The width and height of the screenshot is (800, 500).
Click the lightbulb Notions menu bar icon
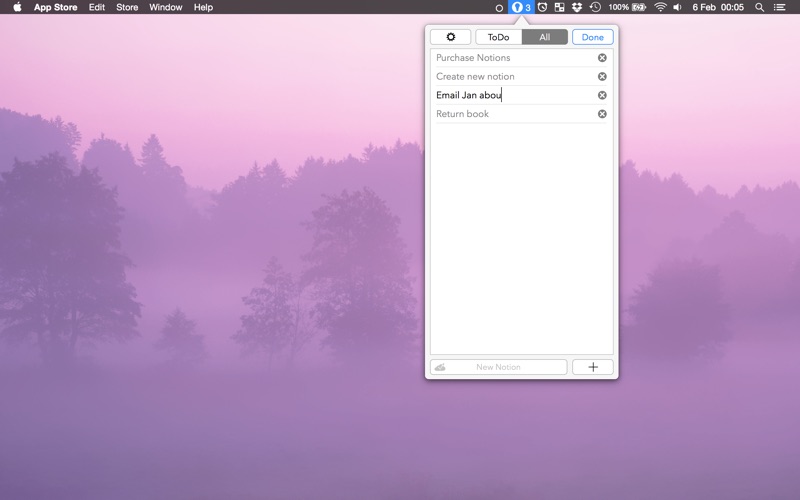pos(521,7)
